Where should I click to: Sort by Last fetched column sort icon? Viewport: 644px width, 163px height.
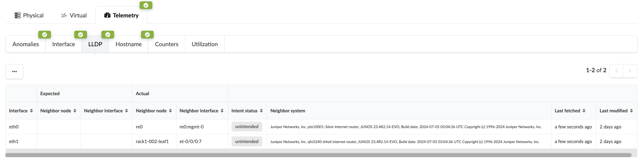584,111
